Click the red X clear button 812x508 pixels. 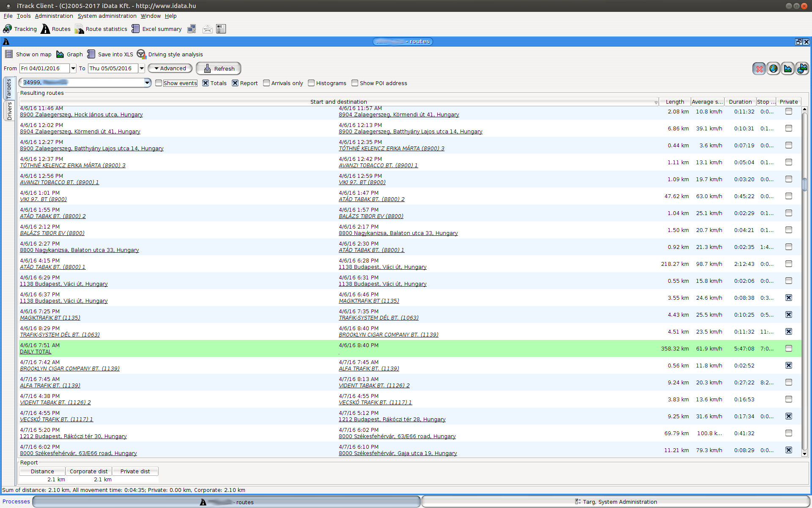pyautogui.click(x=759, y=69)
